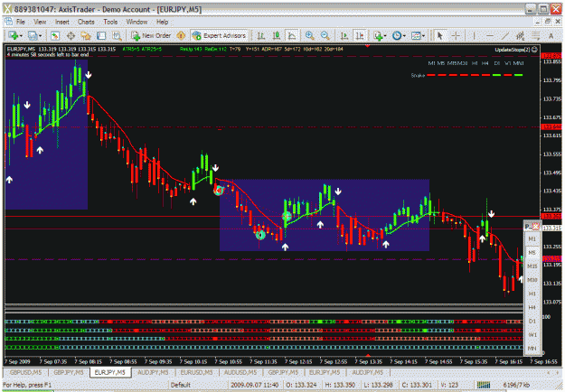The height and width of the screenshot is (392, 565).
Task: Open the Indicators list icon
Action: [x=378, y=35]
